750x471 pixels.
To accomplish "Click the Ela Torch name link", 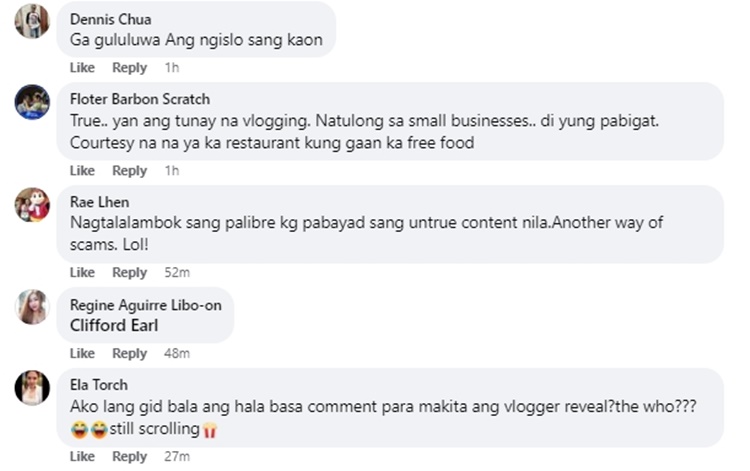I will 99,385.
